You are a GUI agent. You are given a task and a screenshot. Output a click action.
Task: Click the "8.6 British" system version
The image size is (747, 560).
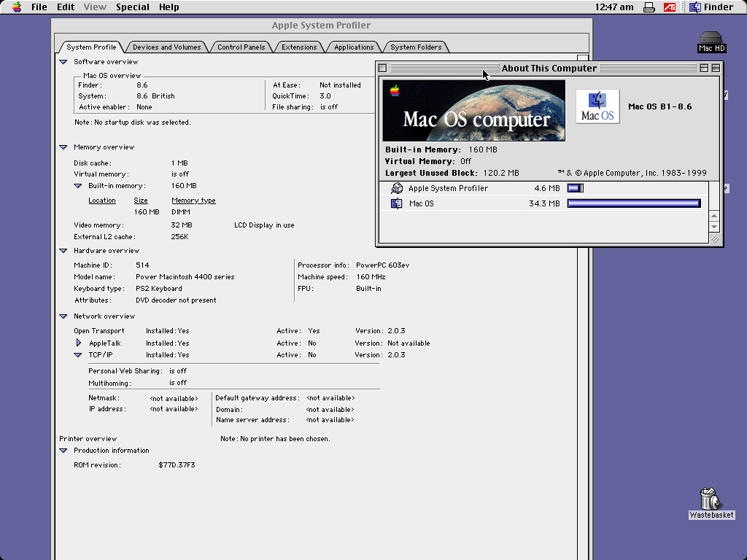(155, 96)
